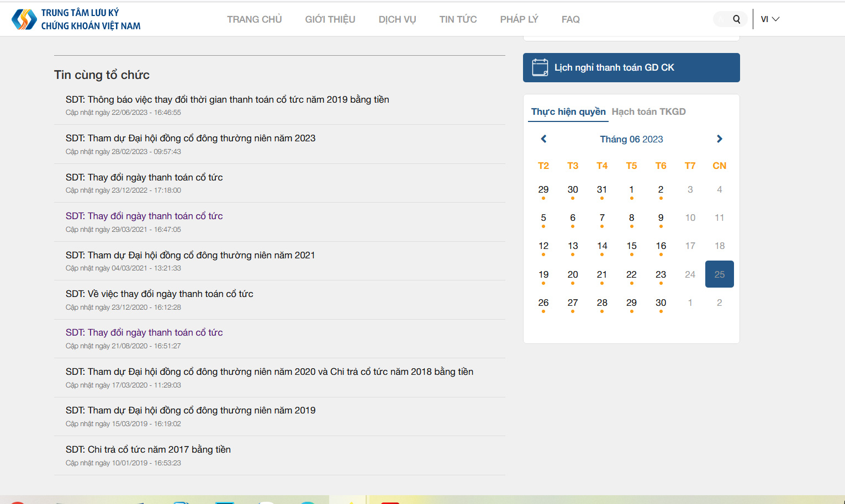Open the GIỚI THIỆU menu
Viewport: 845px width, 504px height.
coord(330,19)
